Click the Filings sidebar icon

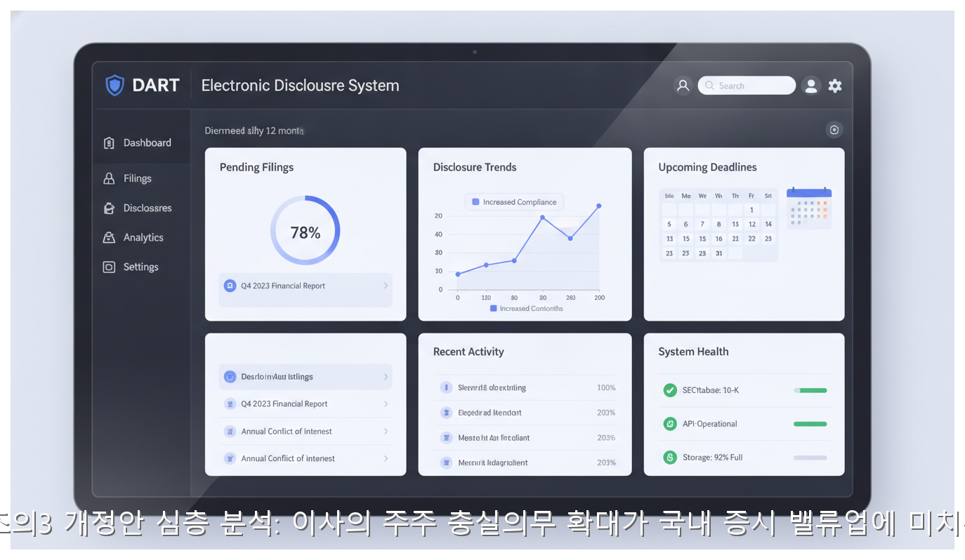click(109, 179)
